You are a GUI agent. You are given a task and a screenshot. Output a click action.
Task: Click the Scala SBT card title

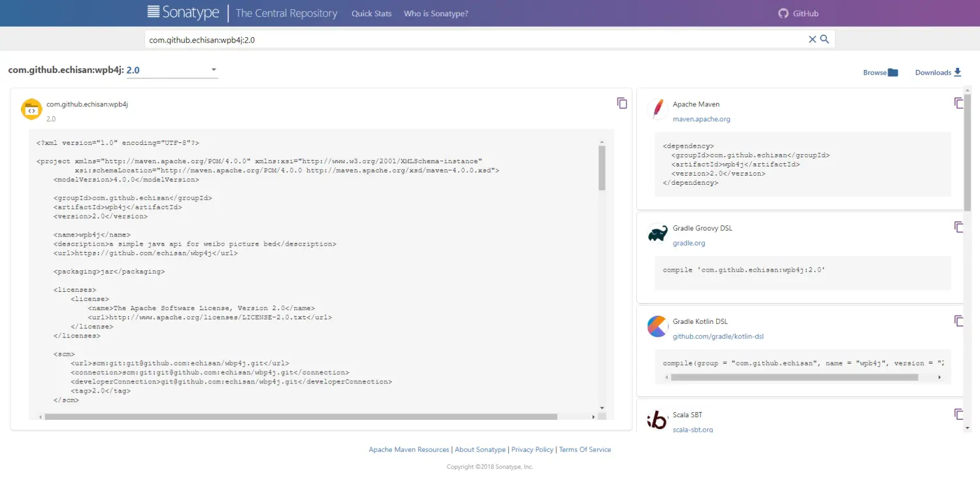[687, 415]
